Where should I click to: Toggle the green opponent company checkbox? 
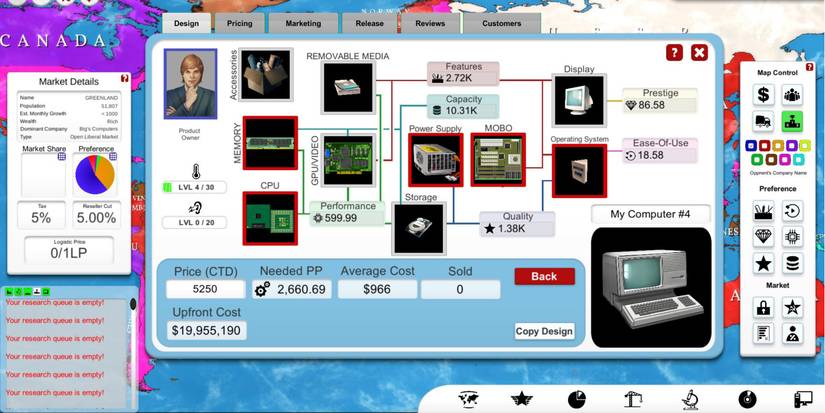click(758, 159)
